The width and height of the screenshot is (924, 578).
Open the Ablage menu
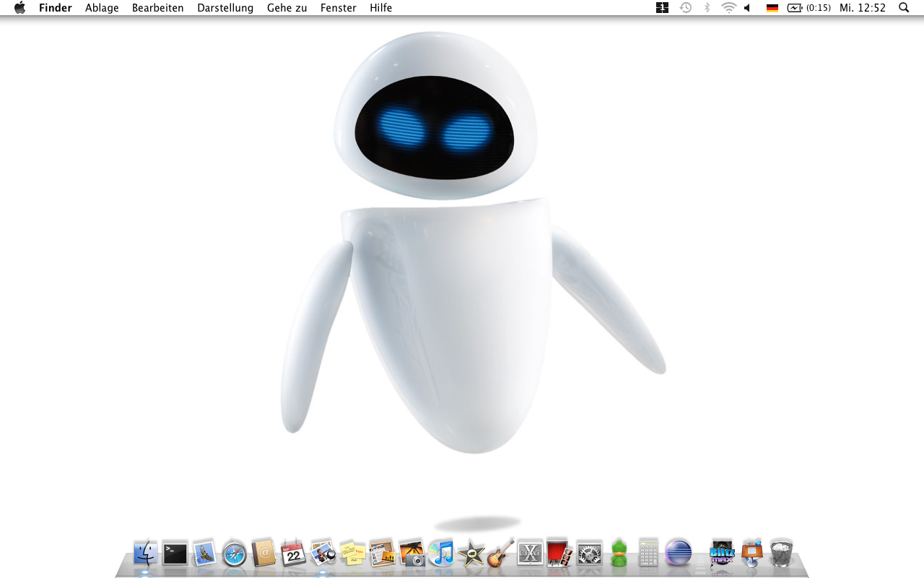(x=102, y=8)
